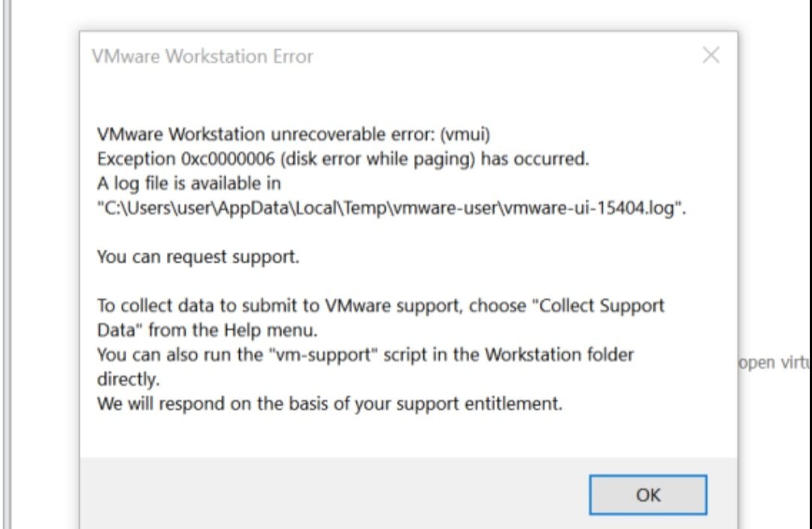
Task: Click the OK button to dismiss error
Action: point(648,495)
